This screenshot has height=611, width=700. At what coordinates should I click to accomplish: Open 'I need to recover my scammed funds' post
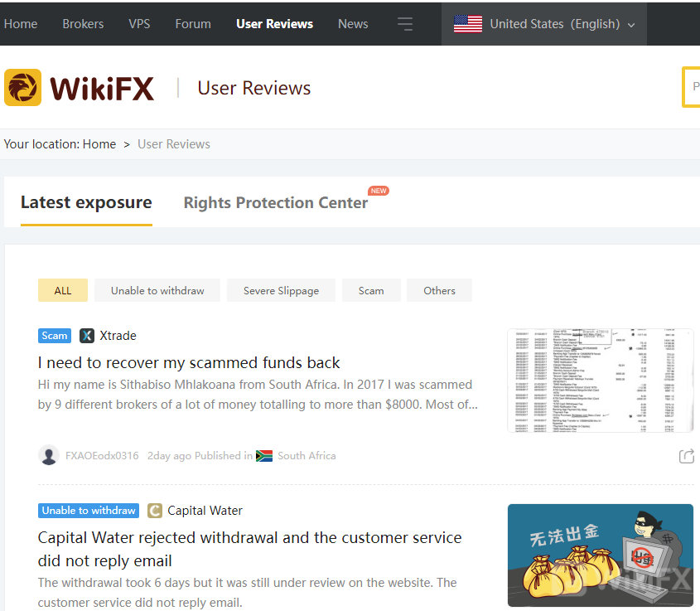tap(189, 362)
